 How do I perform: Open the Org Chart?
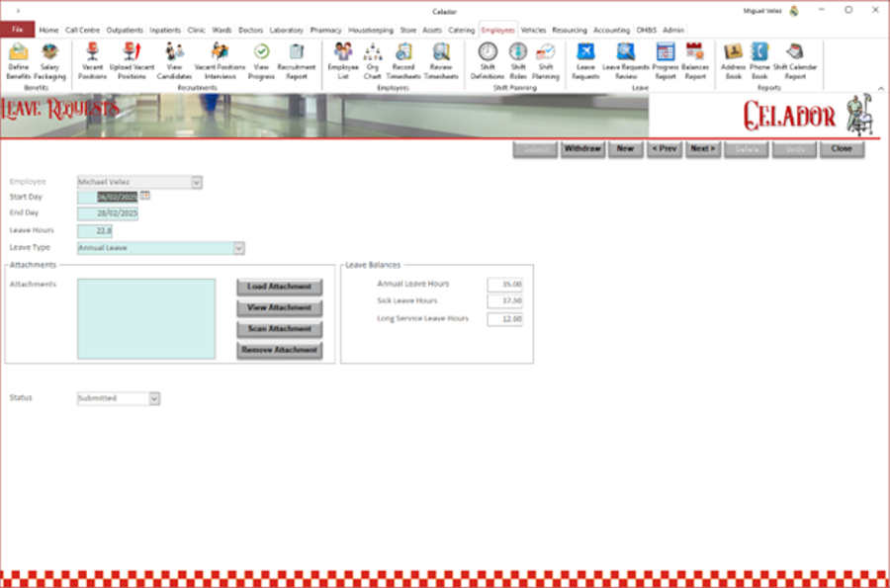click(373, 59)
